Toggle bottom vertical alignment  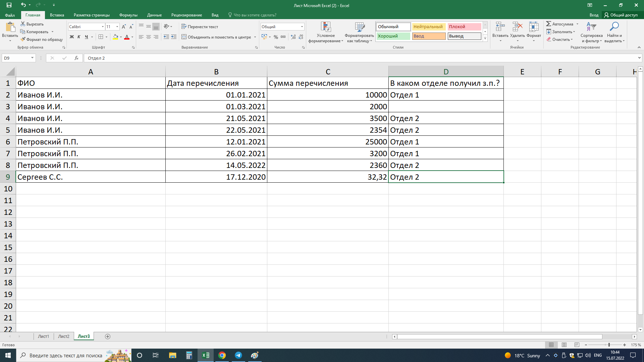tap(156, 26)
